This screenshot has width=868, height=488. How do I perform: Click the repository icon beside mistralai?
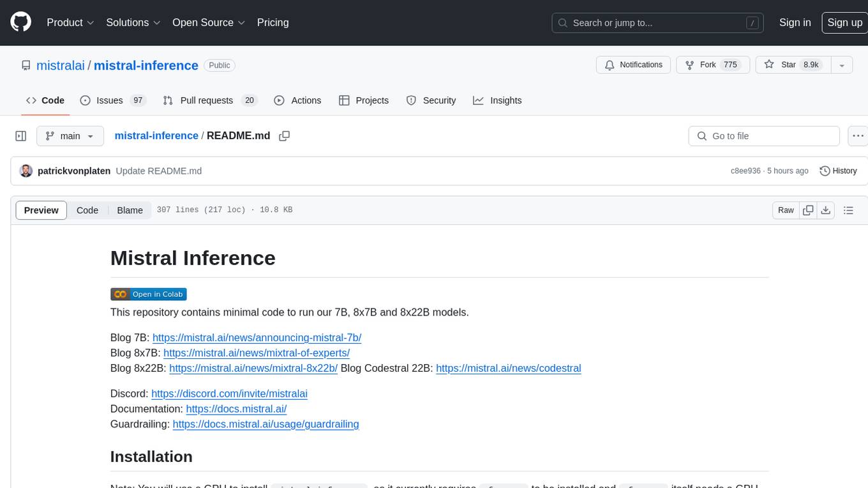point(26,65)
